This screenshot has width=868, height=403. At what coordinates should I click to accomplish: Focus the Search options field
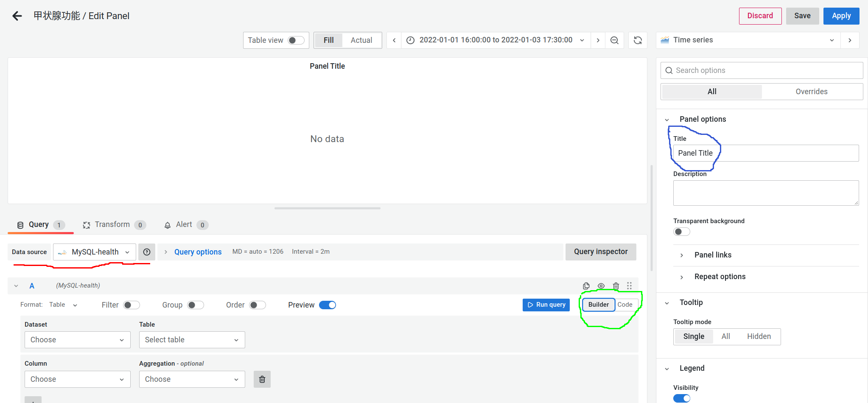pos(762,70)
